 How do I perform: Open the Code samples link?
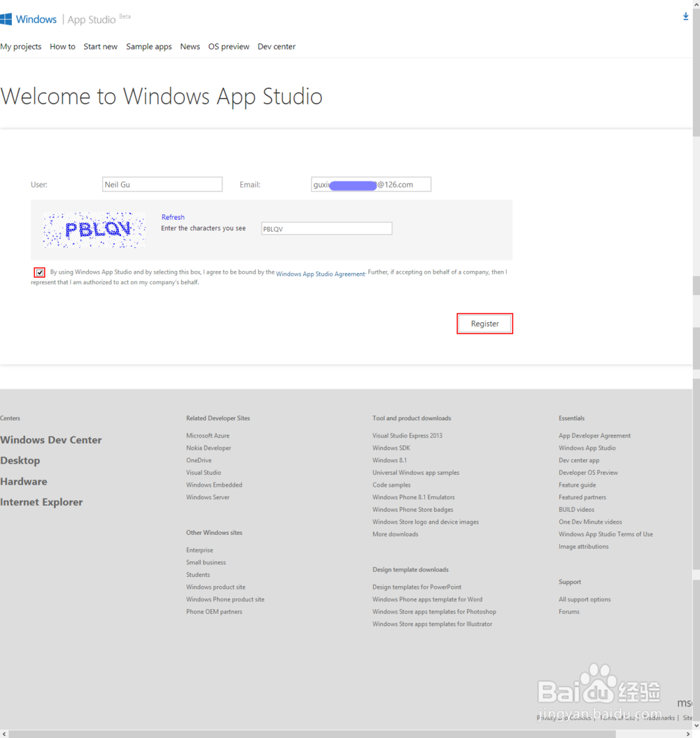391,485
